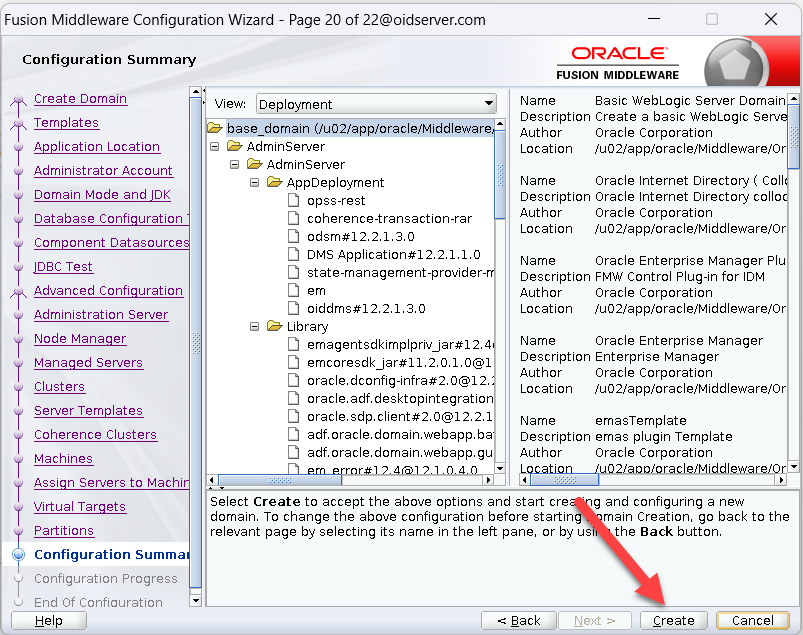Collapse the AppDeployment tree node
Image resolution: width=803 pixels, height=635 pixels.
click(255, 182)
